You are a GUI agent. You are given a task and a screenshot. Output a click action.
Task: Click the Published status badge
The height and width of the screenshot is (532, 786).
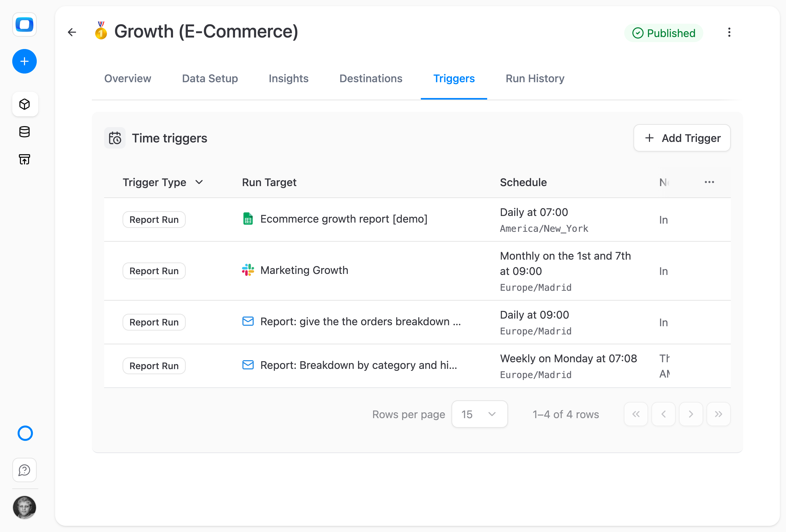[x=664, y=33]
